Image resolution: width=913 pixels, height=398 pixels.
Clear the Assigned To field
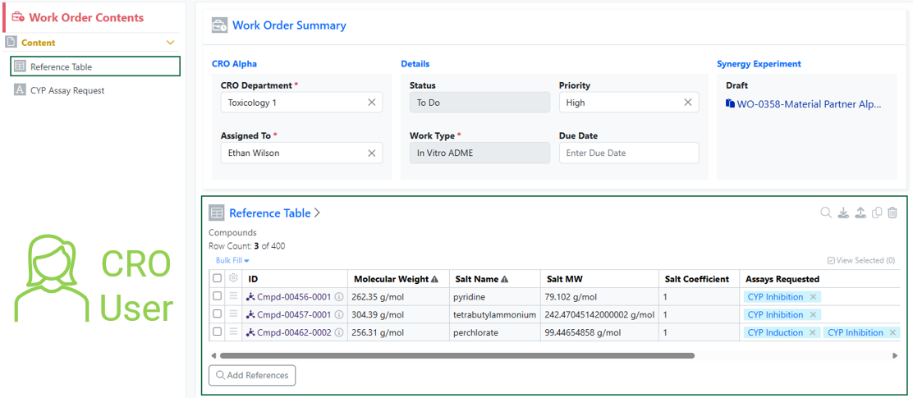[371, 153]
